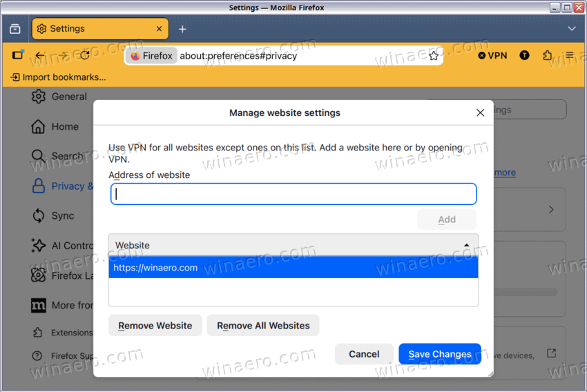Viewport: 587px width, 392px height.
Task: Click the partially hidden Learn more link
Action: [x=505, y=173]
